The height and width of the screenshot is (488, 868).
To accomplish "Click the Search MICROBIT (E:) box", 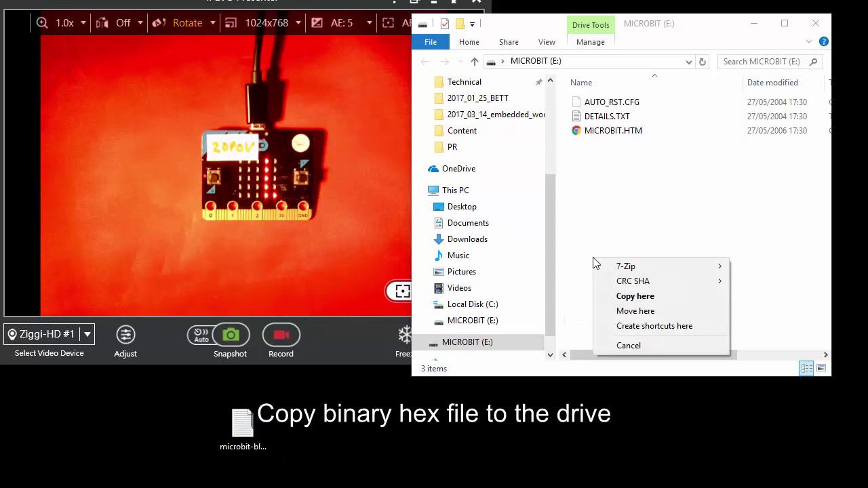I will pos(770,62).
